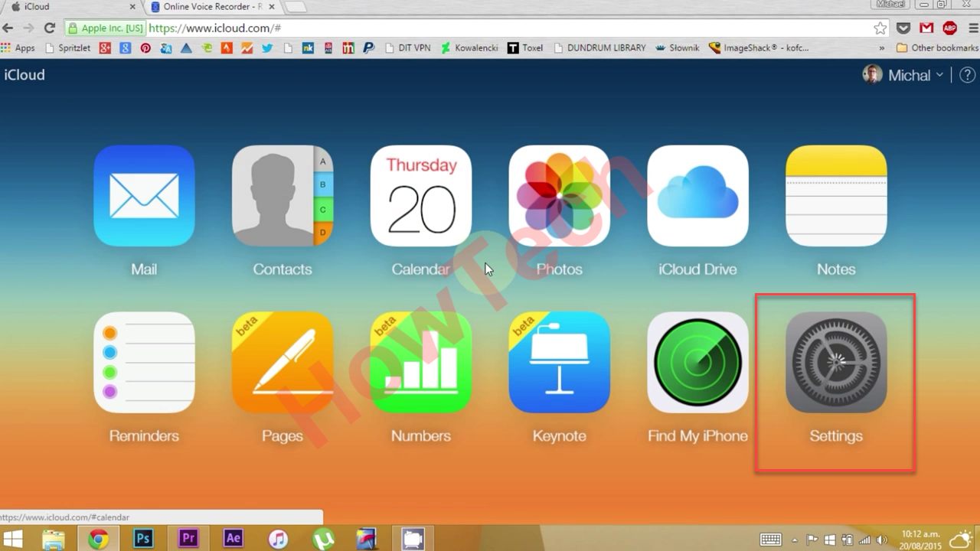Open File Explorer from taskbar
980x551 pixels.
53,539
